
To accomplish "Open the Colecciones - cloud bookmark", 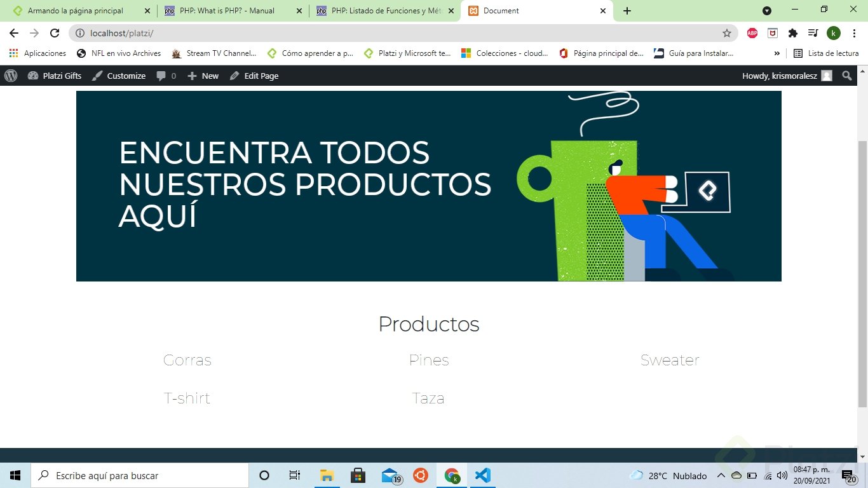I will (x=505, y=53).
